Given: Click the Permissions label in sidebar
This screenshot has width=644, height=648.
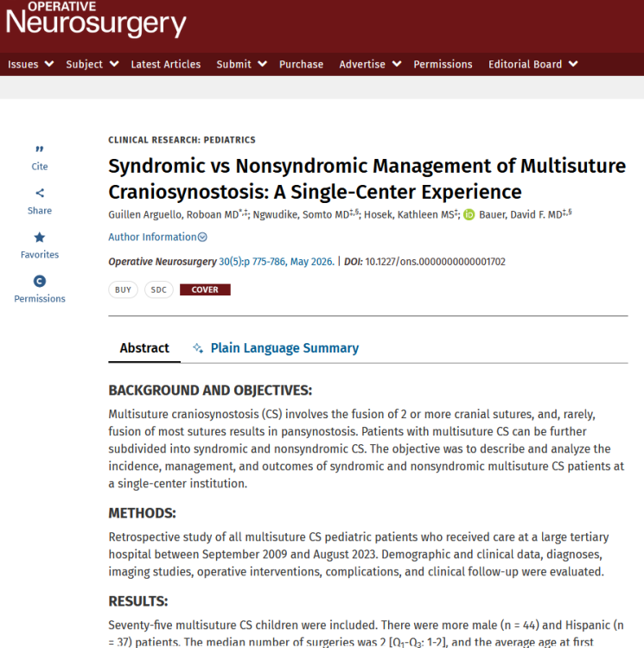Looking at the screenshot, I should point(40,299).
